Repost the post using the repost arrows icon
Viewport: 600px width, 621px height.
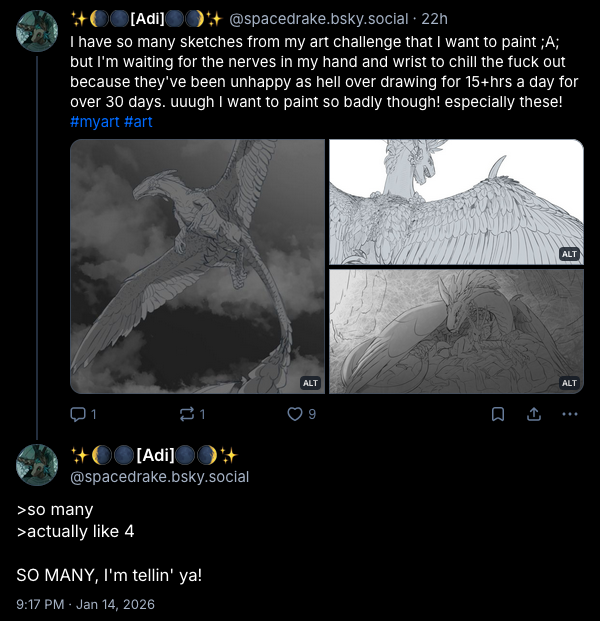[x=187, y=414]
